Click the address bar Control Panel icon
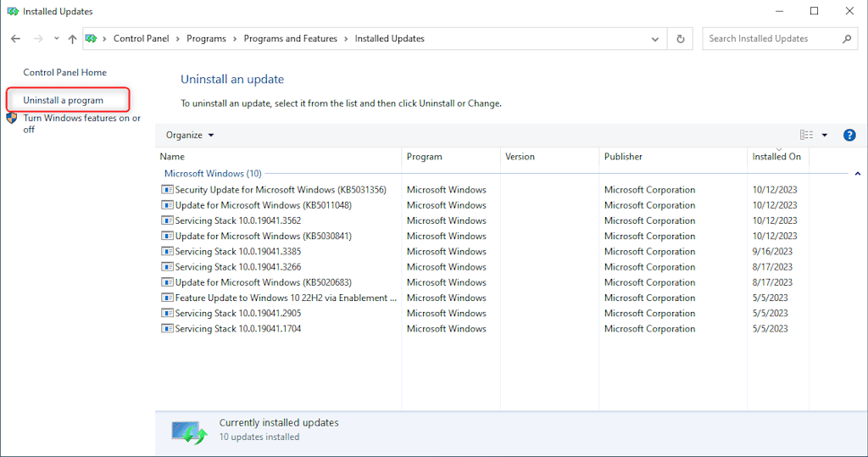Image resolution: width=868 pixels, height=457 pixels. [x=92, y=39]
